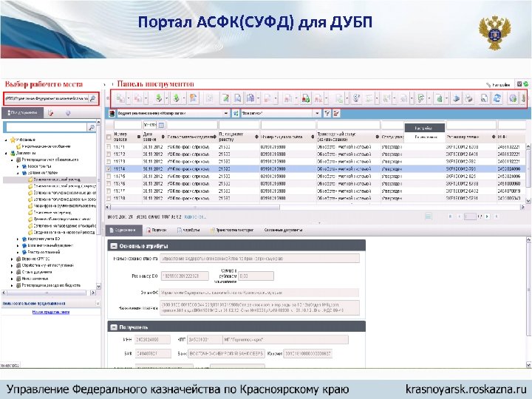Screen dimensions: 532x399
Task: Select the Содержание tab
Action: [x=123, y=230]
